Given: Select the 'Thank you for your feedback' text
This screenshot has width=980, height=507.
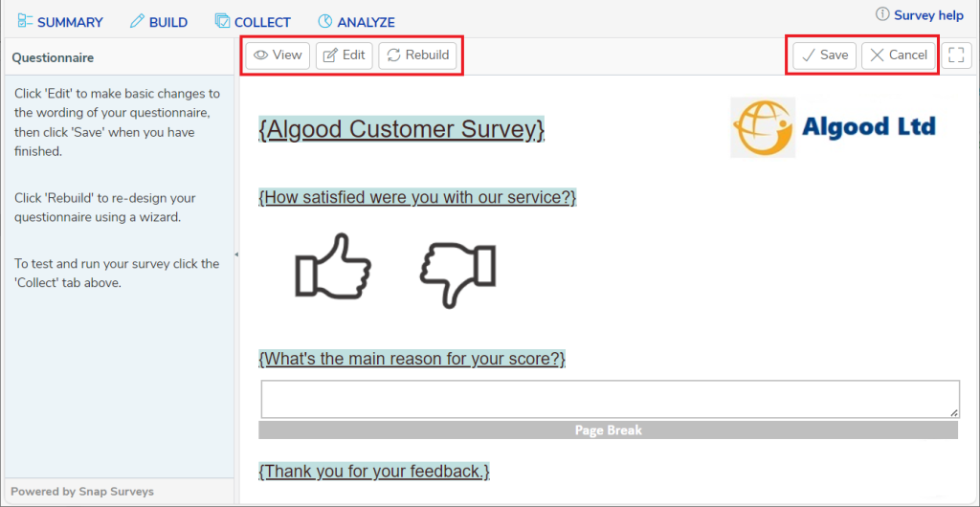Looking at the screenshot, I should [x=374, y=471].
